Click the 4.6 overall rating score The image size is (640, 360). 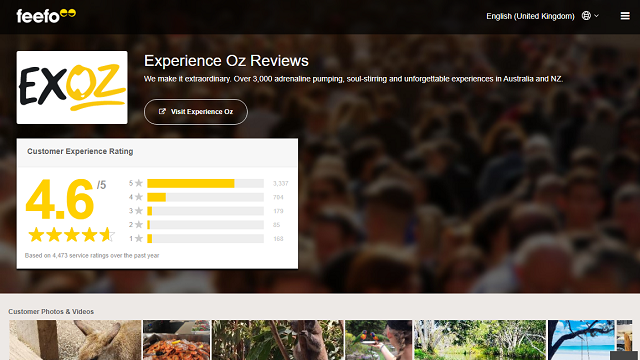[x=60, y=200]
